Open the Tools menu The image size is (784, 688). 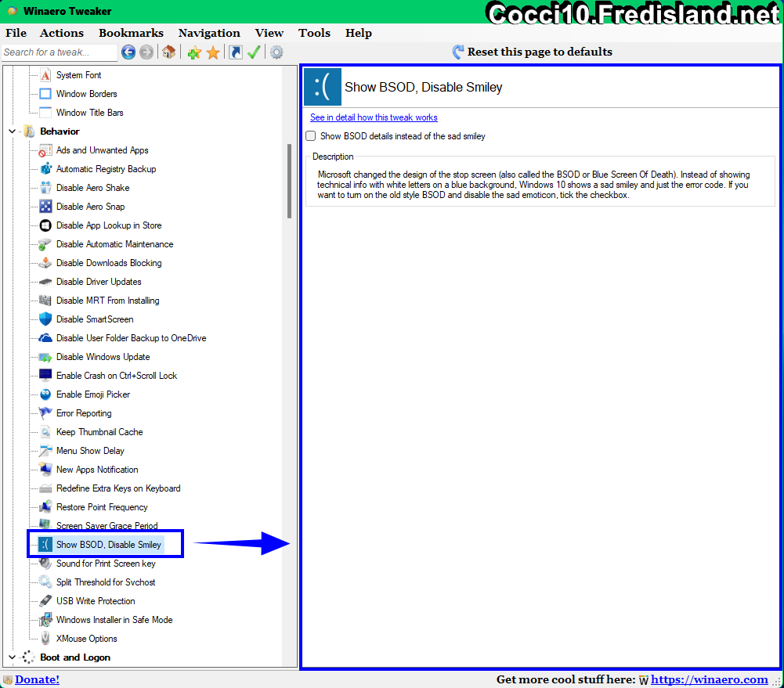(314, 33)
